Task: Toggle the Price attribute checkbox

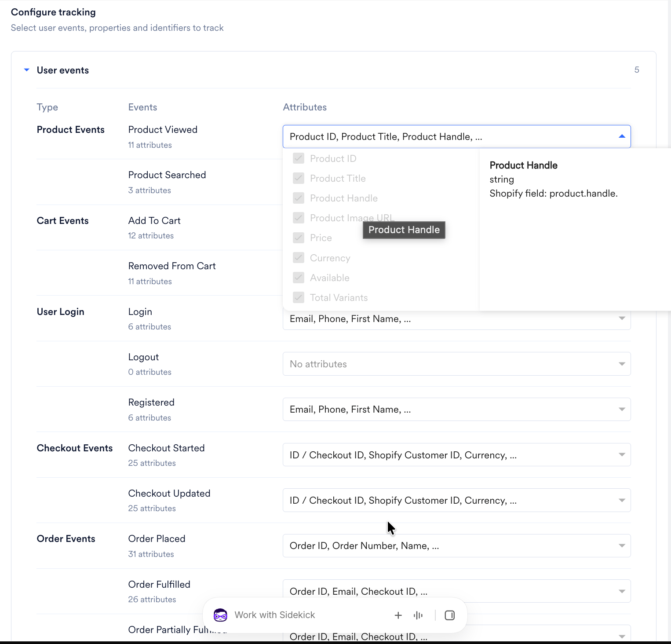Action: click(299, 238)
